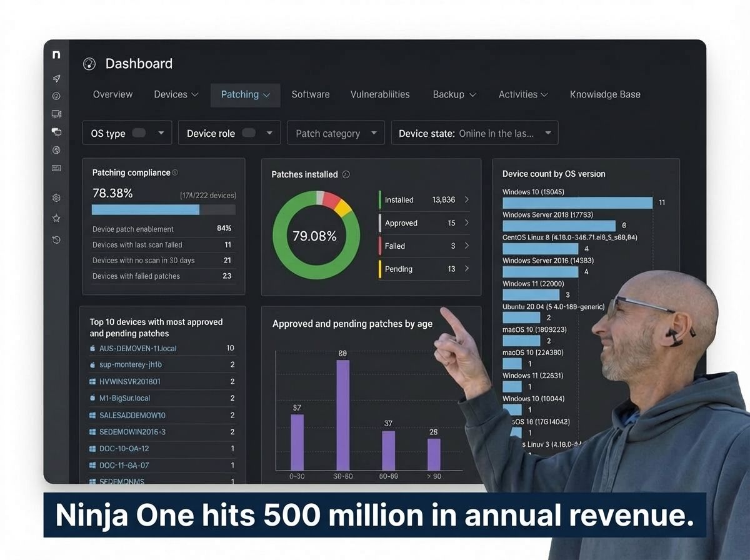The height and width of the screenshot is (560, 750).
Task: Click 'Devices with no scan in 30 days'
Action: pyautogui.click(x=162, y=261)
